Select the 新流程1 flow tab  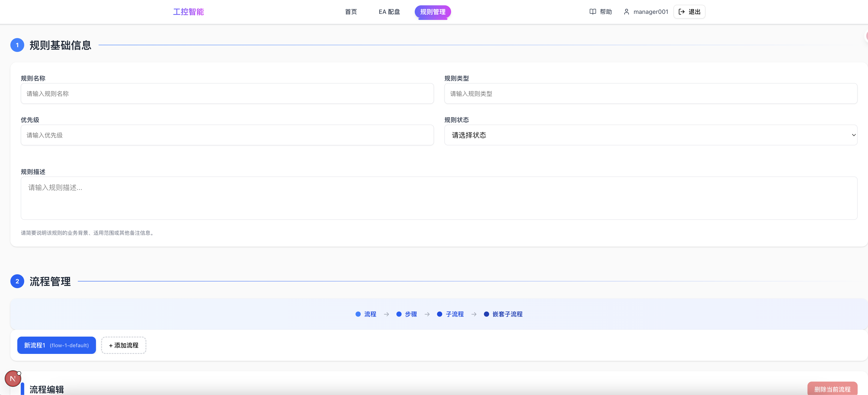57,345
